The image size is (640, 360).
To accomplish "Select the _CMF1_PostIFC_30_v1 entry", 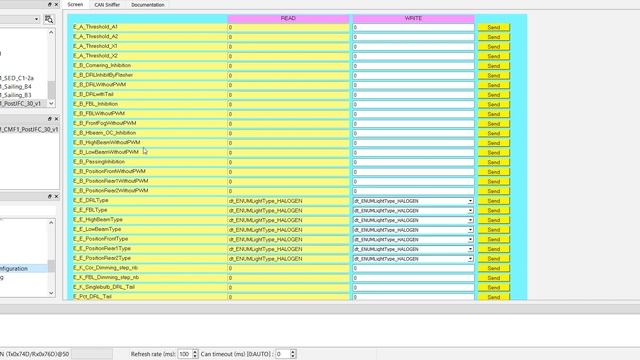I will (29, 129).
